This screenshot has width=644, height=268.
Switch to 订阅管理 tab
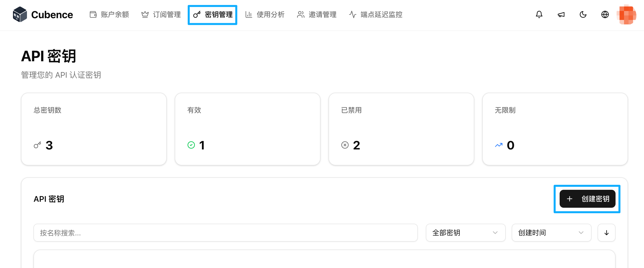pyautogui.click(x=161, y=14)
